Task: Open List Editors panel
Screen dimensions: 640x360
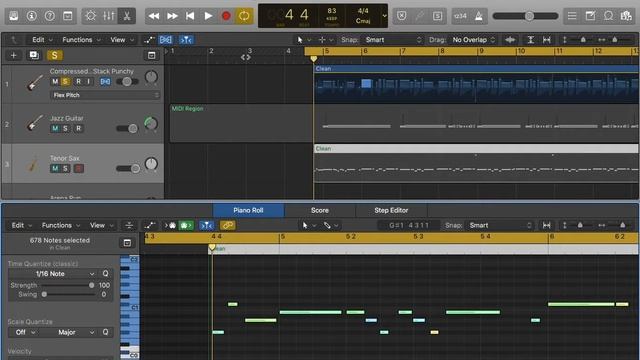Action: (x=572, y=16)
